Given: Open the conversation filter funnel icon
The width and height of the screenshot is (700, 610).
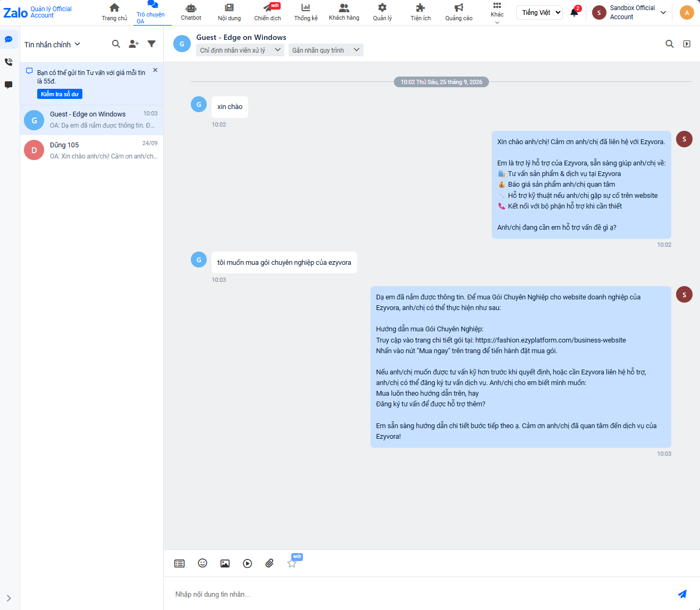Looking at the screenshot, I should [151, 44].
